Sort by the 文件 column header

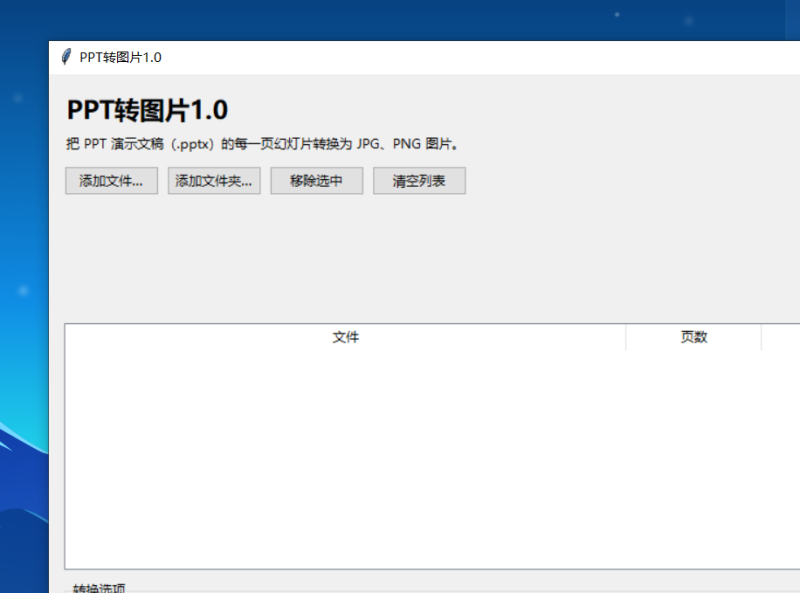[x=345, y=337]
